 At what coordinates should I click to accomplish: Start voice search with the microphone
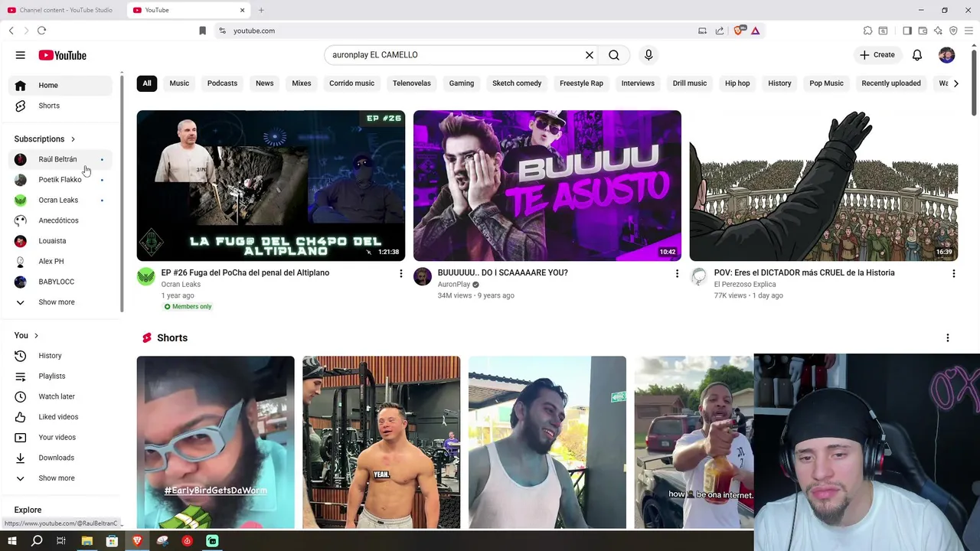click(648, 55)
